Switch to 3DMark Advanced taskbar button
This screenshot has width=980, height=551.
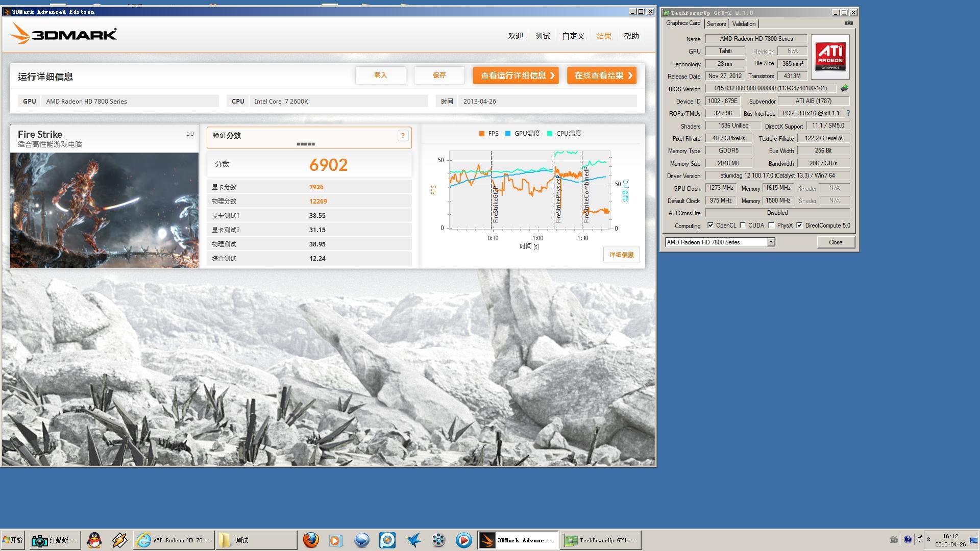(x=518, y=540)
